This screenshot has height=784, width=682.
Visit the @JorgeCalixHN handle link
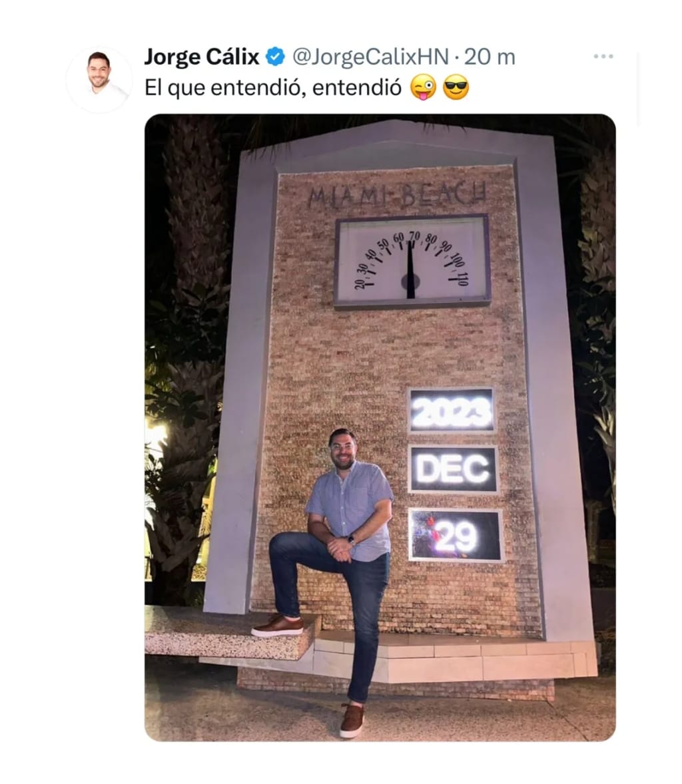370,57
